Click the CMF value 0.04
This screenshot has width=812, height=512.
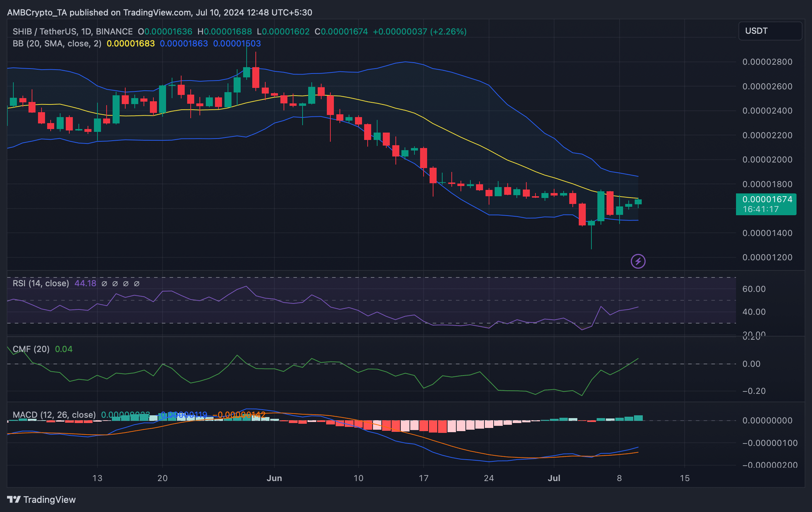64,349
